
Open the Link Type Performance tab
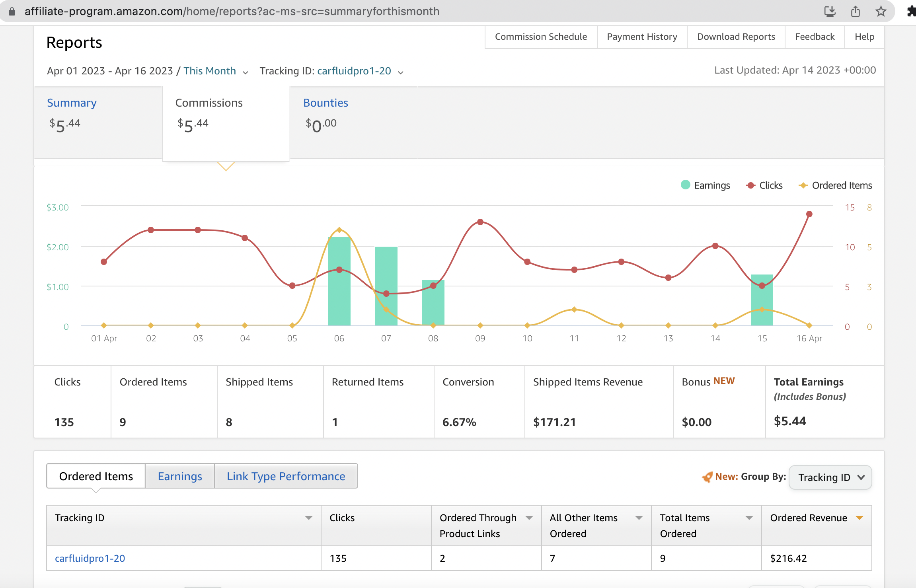[286, 476]
